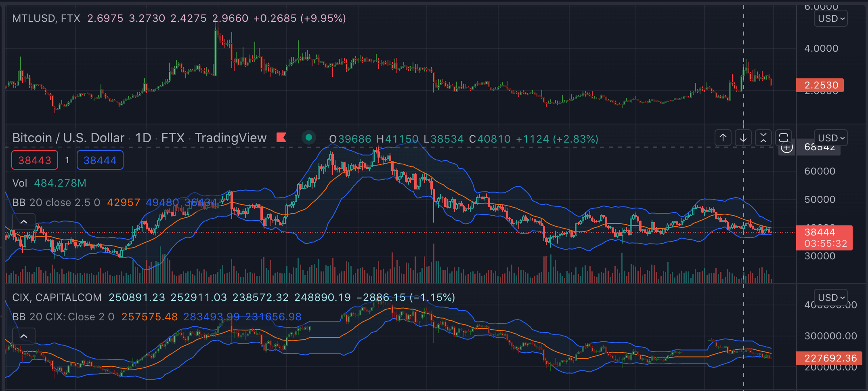The width and height of the screenshot is (868, 391).
Task: Click the red sell price 38443
Action: click(35, 160)
